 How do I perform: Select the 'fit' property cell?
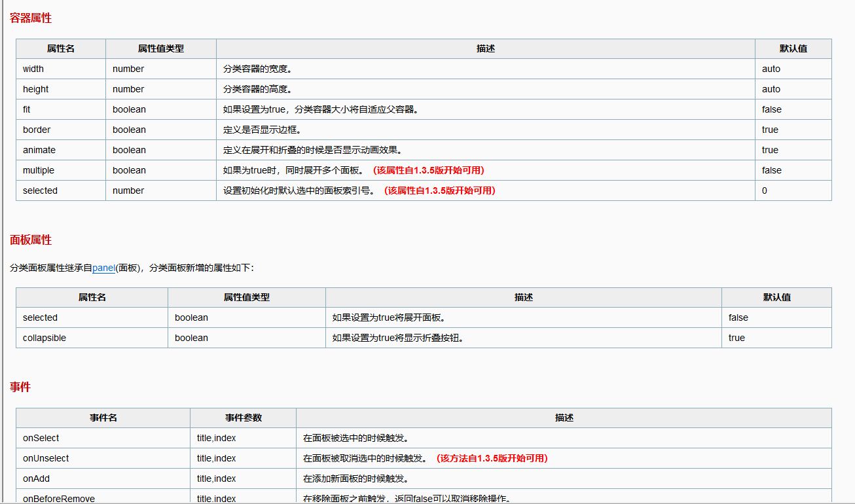[61, 109]
